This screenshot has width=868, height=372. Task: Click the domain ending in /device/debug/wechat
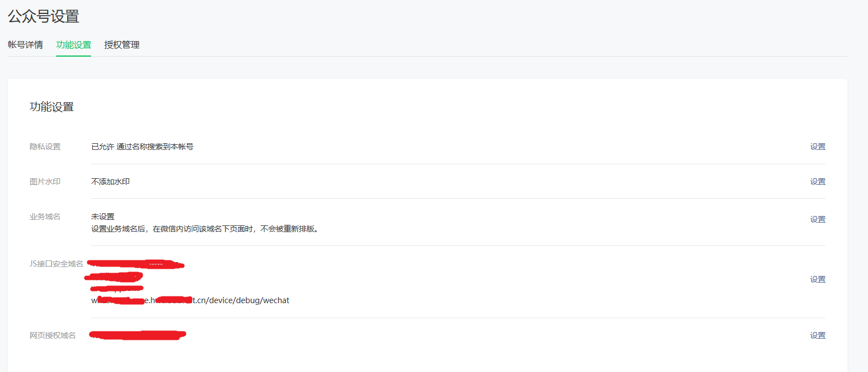(190, 300)
